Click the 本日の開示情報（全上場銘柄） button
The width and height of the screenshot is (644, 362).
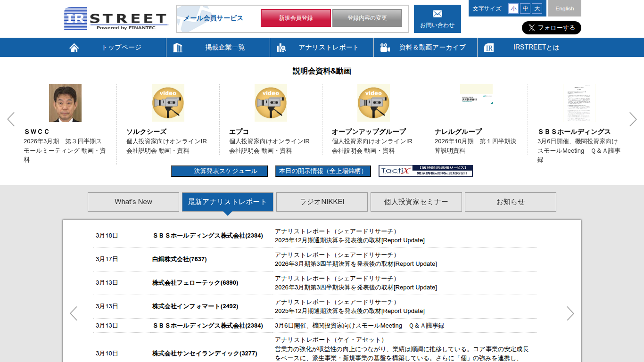coord(323,171)
